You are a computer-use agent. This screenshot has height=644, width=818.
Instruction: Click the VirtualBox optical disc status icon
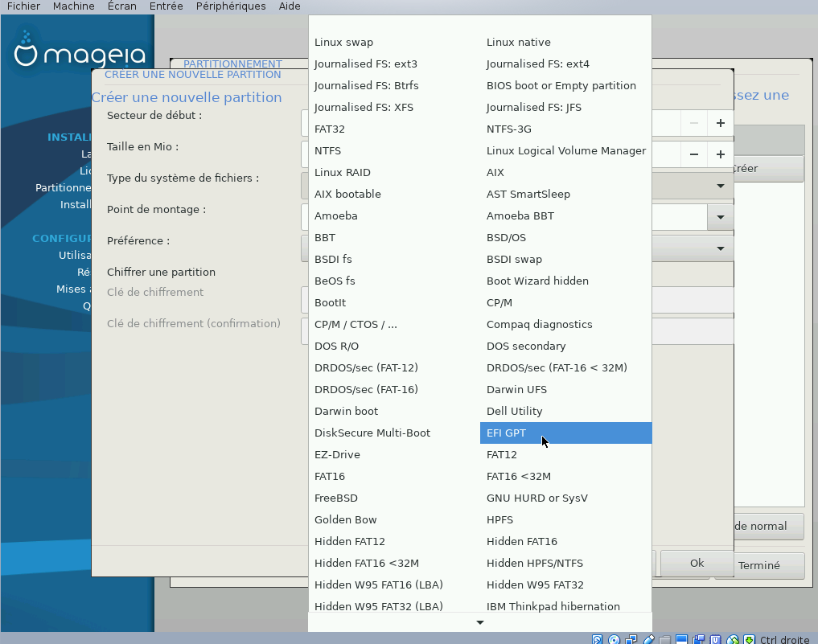coord(614,639)
